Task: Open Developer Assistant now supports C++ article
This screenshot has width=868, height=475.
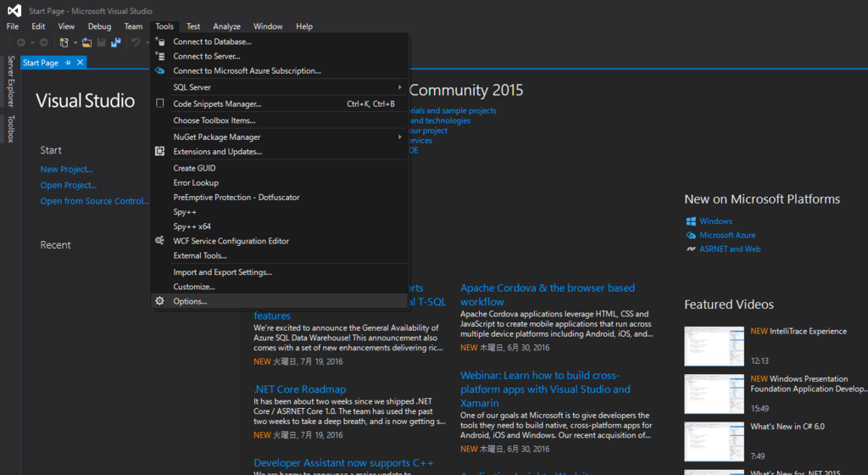Action: 343,463
